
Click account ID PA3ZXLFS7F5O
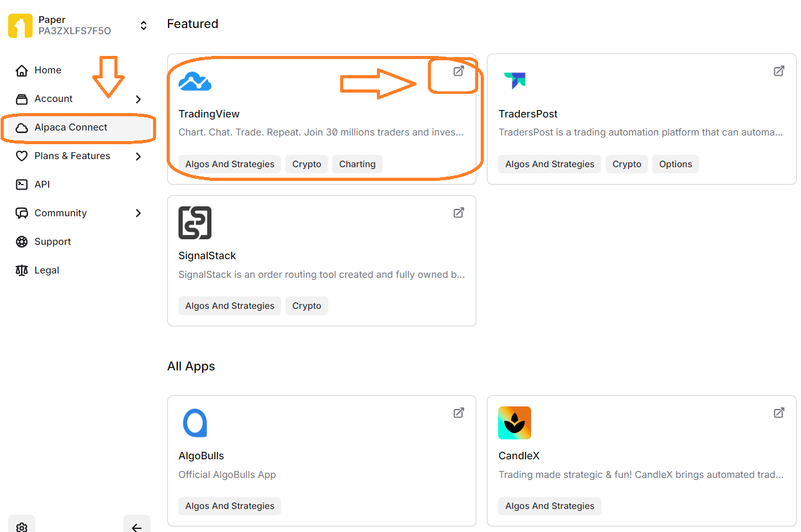[x=75, y=31]
